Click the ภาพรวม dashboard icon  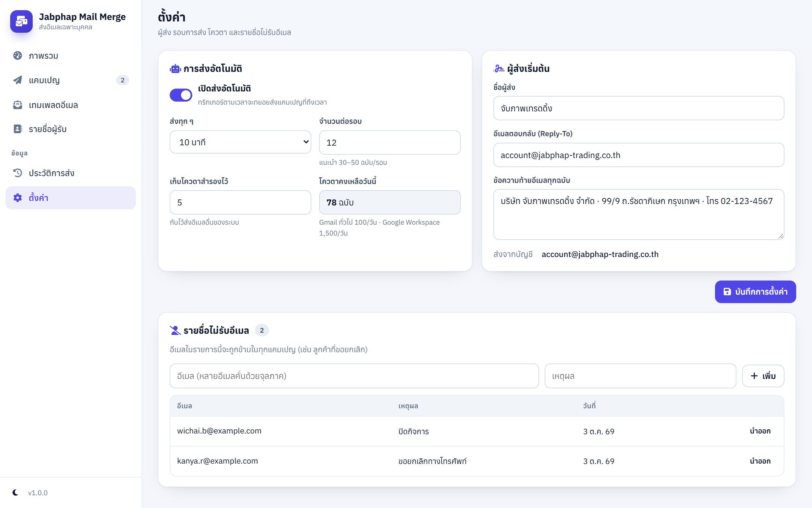pyautogui.click(x=18, y=56)
